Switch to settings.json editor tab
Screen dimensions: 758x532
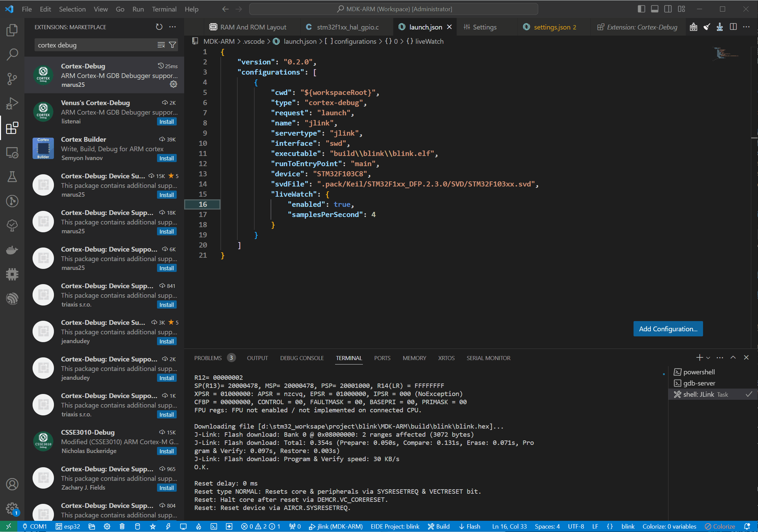[x=555, y=27]
